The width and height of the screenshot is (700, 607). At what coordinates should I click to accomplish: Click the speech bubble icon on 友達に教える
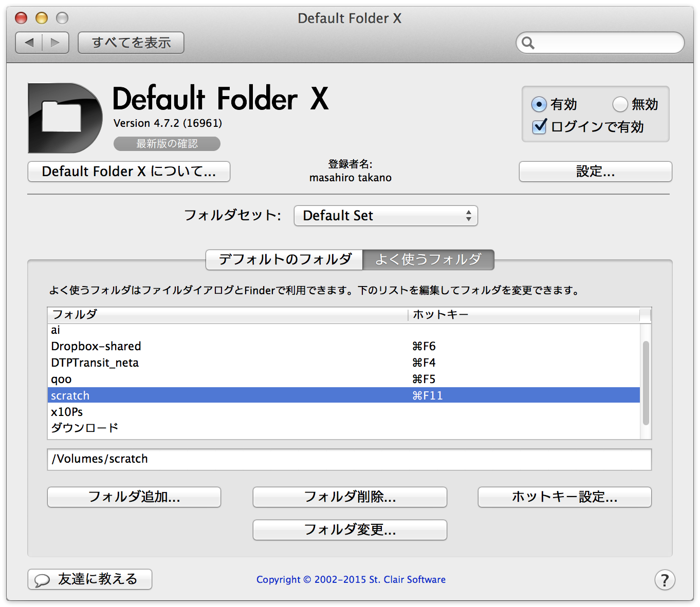point(42,580)
